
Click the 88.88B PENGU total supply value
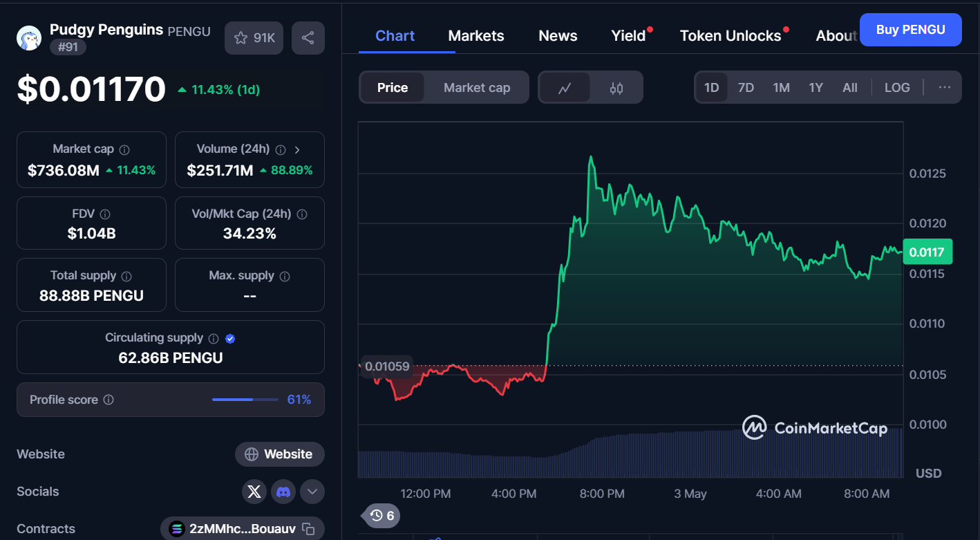(x=91, y=296)
